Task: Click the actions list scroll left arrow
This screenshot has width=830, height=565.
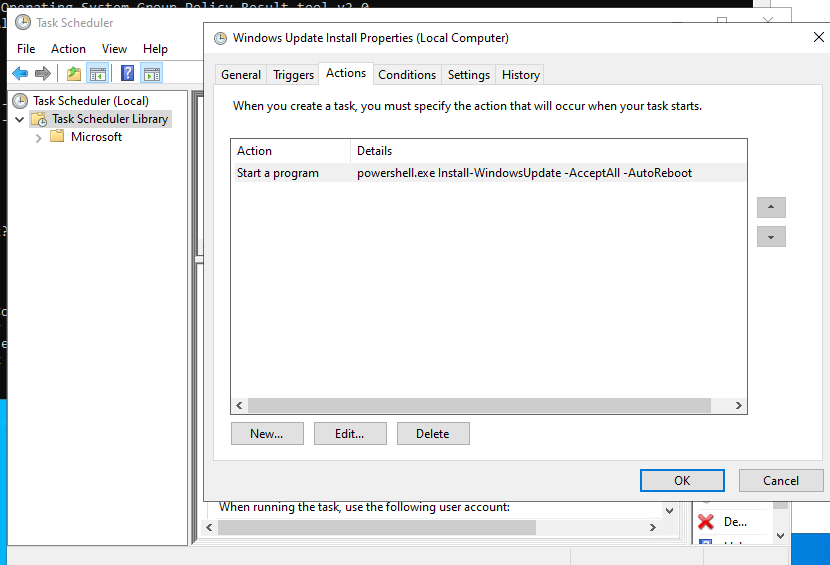Action: coord(239,406)
